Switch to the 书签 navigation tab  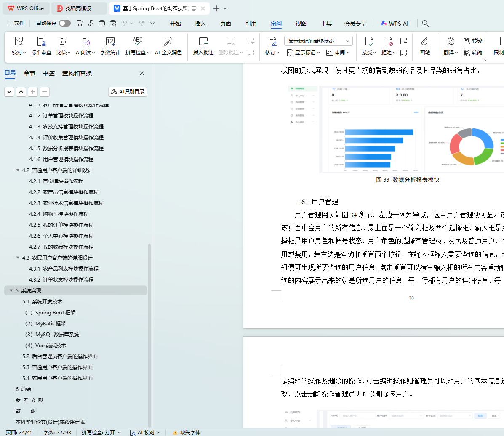pos(49,73)
